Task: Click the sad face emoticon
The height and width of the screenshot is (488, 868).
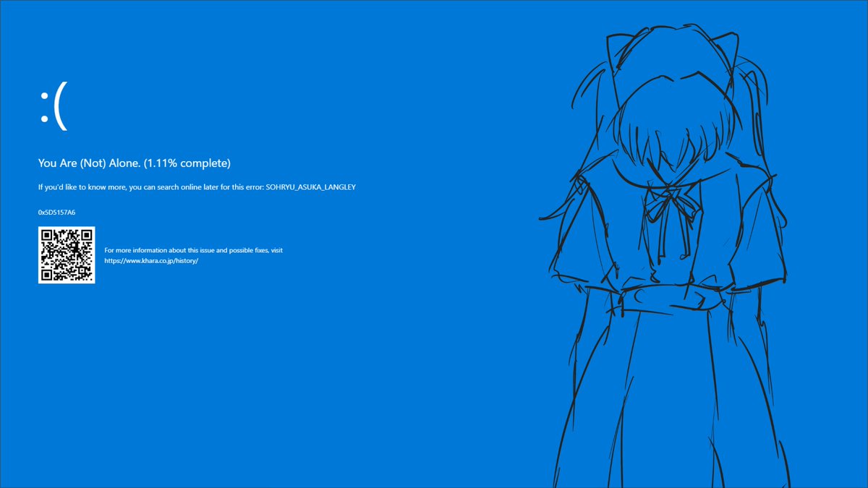Action: click(x=54, y=108)
